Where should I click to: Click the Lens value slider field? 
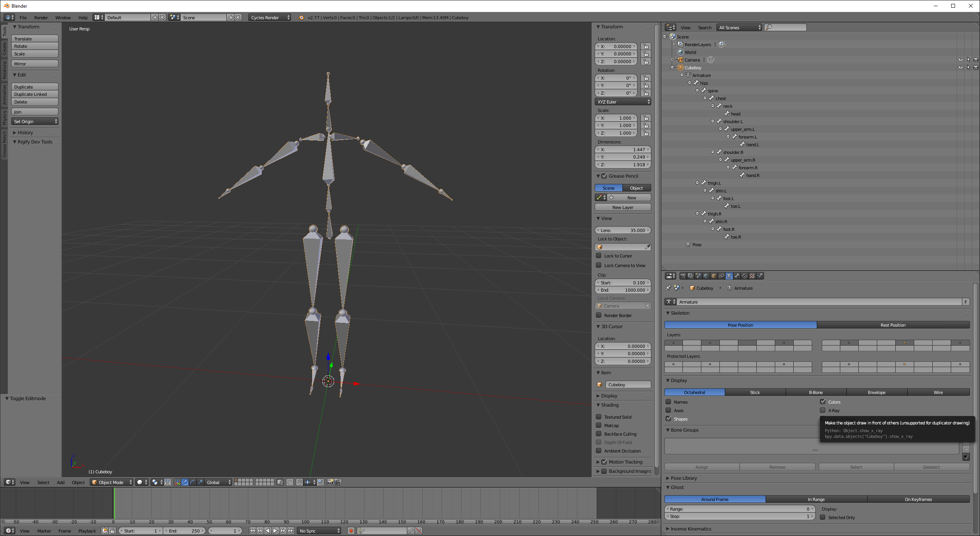coord(623,230)
